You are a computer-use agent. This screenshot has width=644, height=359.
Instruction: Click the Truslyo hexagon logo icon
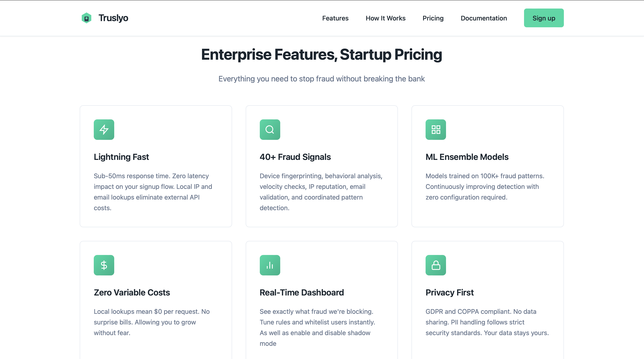pyautogui.click(x=87, y=18)
